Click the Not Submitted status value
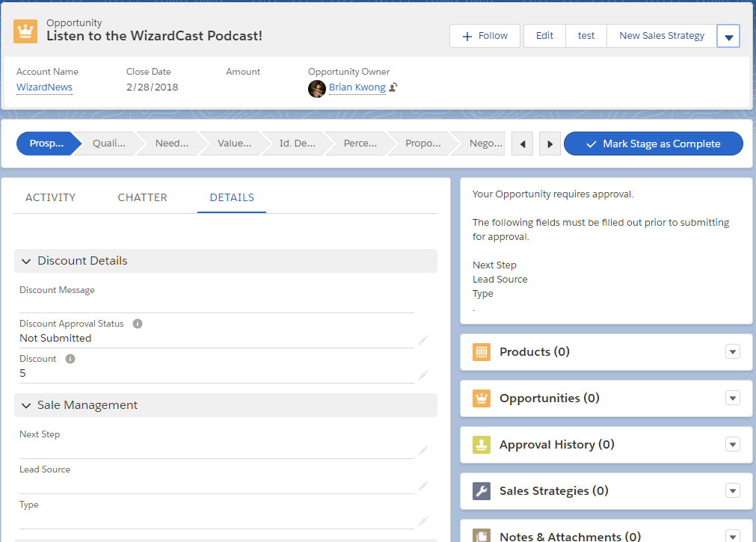This screenshot has height=542, width=756. click(55, 339)
